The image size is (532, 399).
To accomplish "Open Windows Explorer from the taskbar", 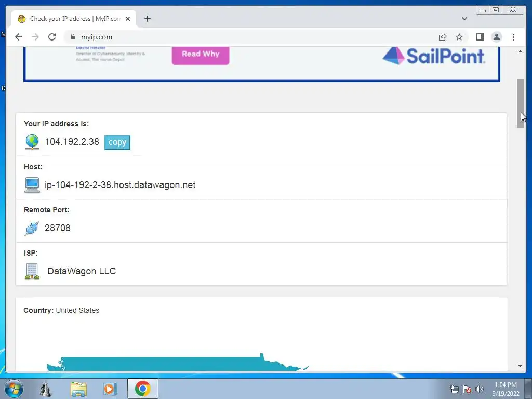I will tap(78, 389).
